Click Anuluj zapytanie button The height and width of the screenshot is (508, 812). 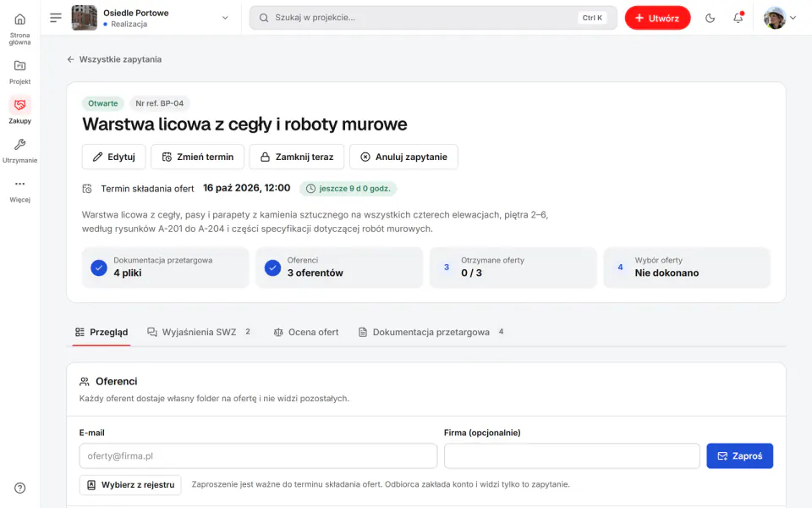pyautogui.click(x=403, y=157)
